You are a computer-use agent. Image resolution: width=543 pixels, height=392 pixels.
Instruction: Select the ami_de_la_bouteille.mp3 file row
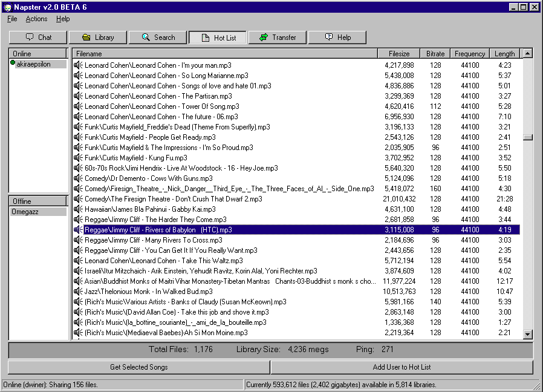[296, 322]
